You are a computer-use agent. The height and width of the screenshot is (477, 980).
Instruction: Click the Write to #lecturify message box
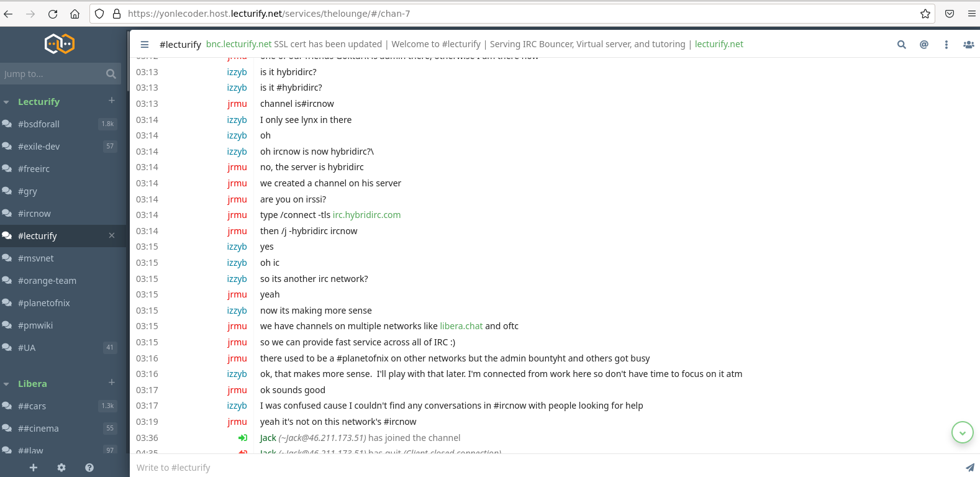coord(547,468)
